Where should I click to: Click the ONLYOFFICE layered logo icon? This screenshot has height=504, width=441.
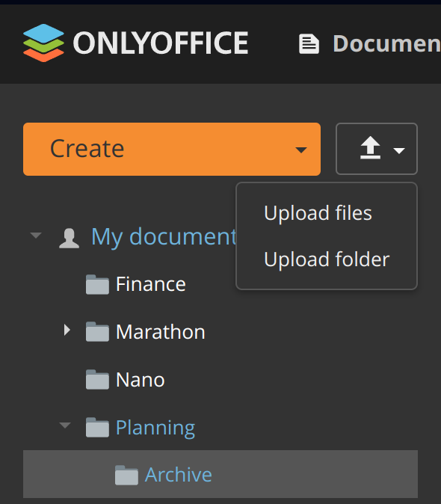[43, 43]
